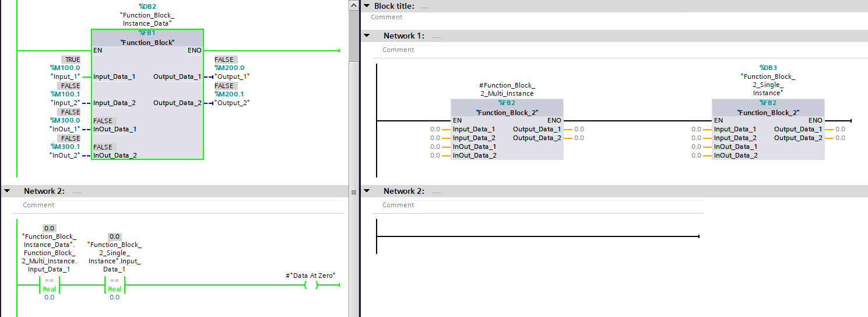This screenshot has width=868, height=317.
Task: Select the multi-instance Function_Block_2 box header
Action: pyautogui.click(x=507, y=112)
